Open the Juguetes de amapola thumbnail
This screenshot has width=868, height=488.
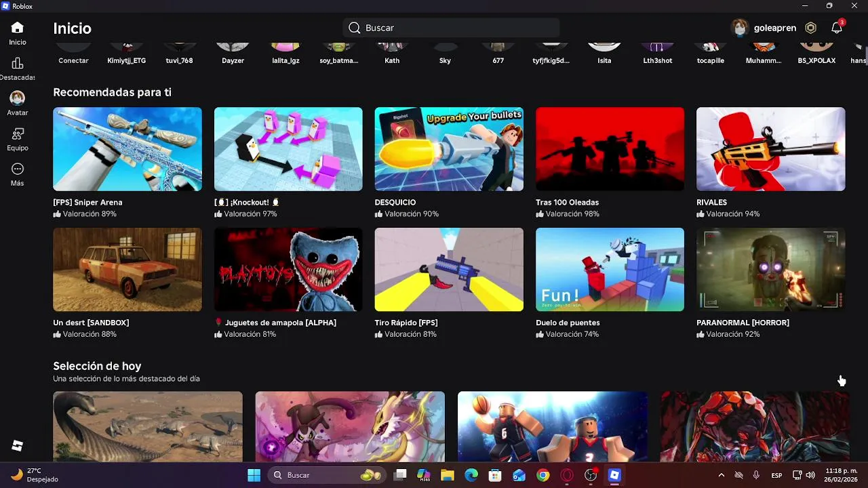288,270
